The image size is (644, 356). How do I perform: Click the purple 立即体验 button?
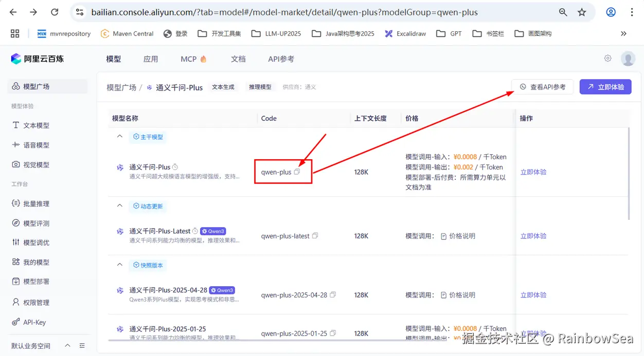click(605, 87)
